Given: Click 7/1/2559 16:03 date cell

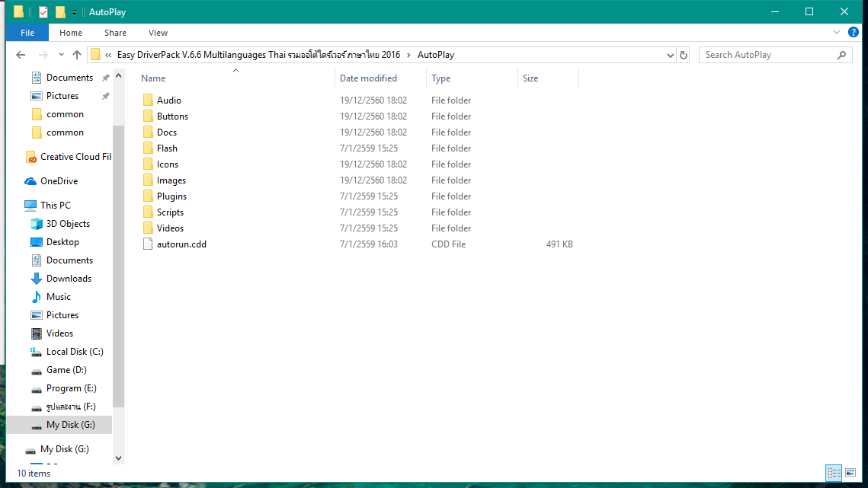Looking at the screenshot, I should tap(369, 244).
